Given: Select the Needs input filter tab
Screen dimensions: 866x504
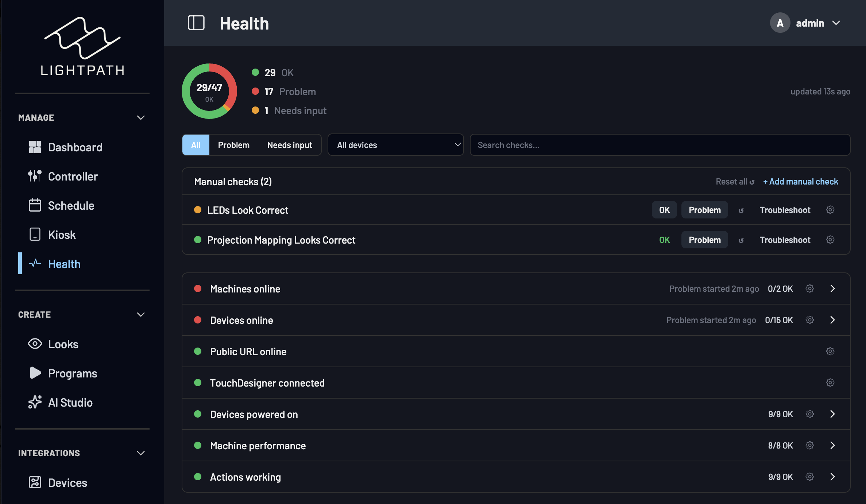Looking at the screenshot, I should pyautogui.click(x=290, y=145).
